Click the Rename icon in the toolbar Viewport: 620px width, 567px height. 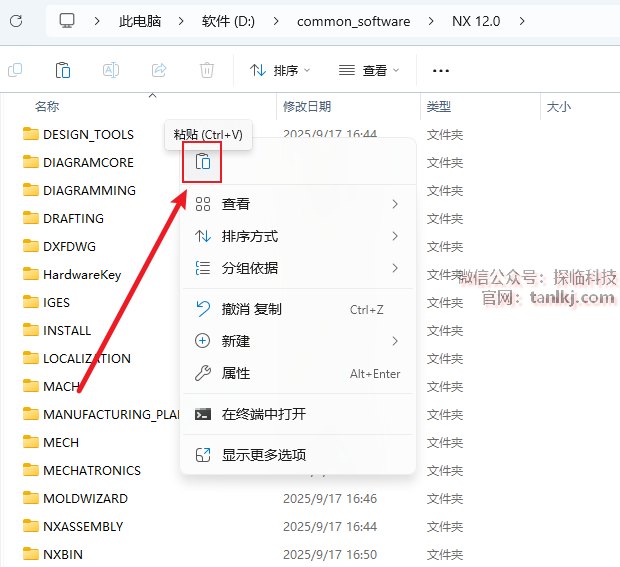(x=111, y=70)
